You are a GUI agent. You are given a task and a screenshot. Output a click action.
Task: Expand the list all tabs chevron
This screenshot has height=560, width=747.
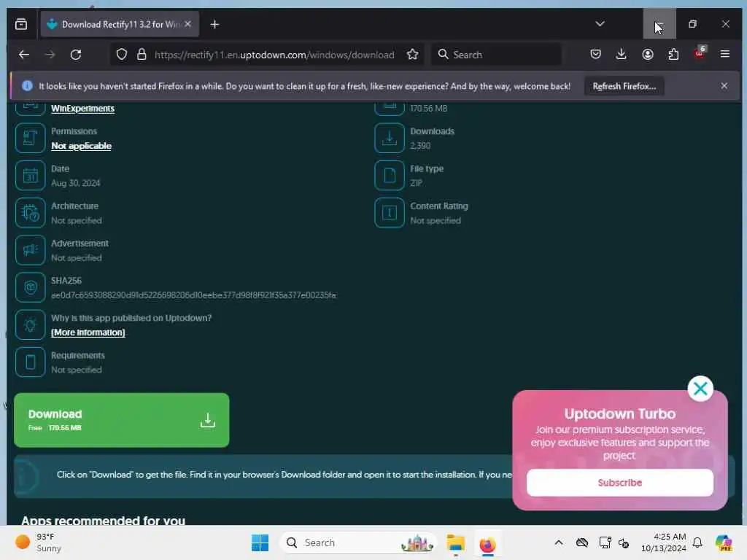coord(600,24)
